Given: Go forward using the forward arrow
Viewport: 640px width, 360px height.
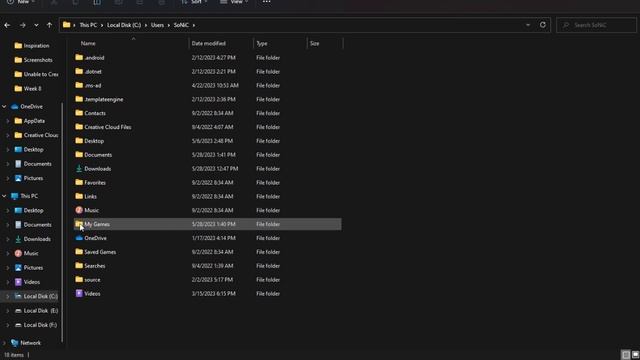Looking at the screenshot, I should pyautogui.click(x=22, y=25).
